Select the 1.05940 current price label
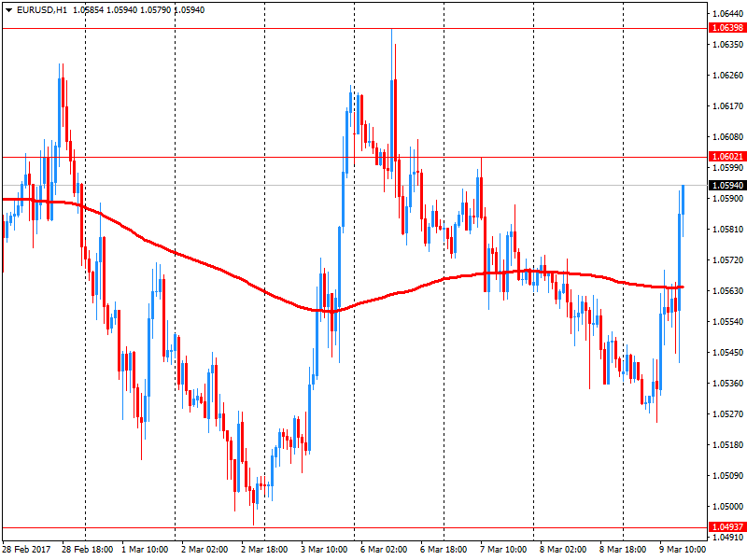This screenshot has width=747, height=560. click(x=727, y=185)
